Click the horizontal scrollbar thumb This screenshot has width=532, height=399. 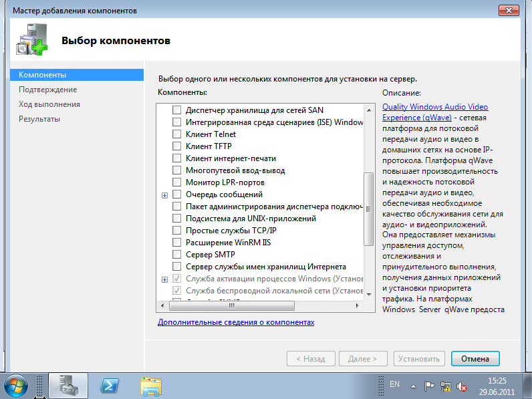click(232, 305)
